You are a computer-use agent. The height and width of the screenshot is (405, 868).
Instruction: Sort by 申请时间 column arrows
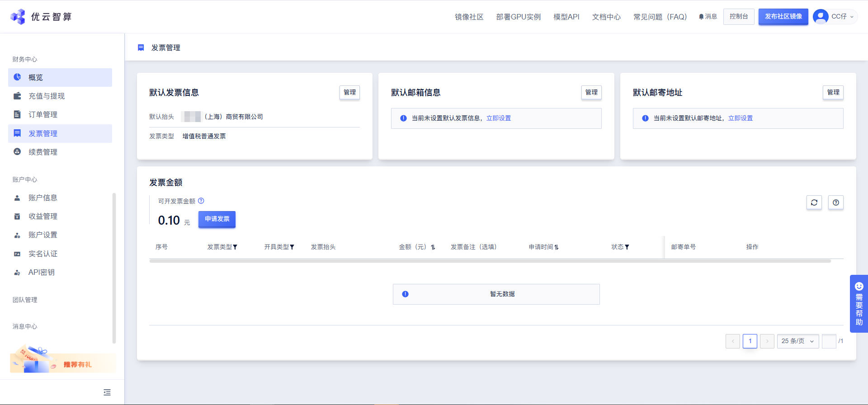click(557, 247)
